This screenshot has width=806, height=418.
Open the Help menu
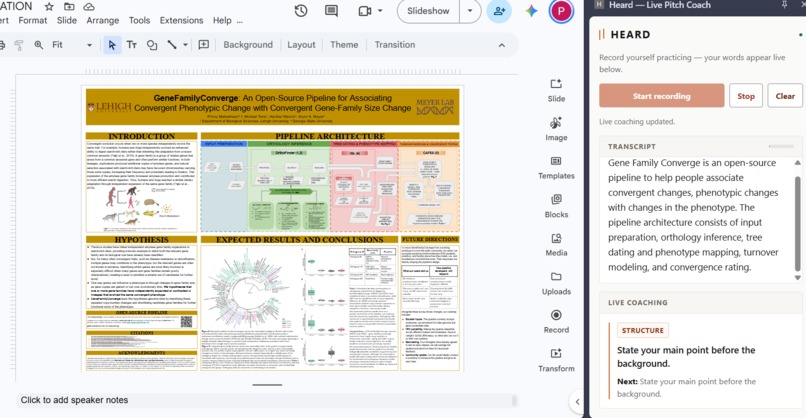[x=222, y=20]
